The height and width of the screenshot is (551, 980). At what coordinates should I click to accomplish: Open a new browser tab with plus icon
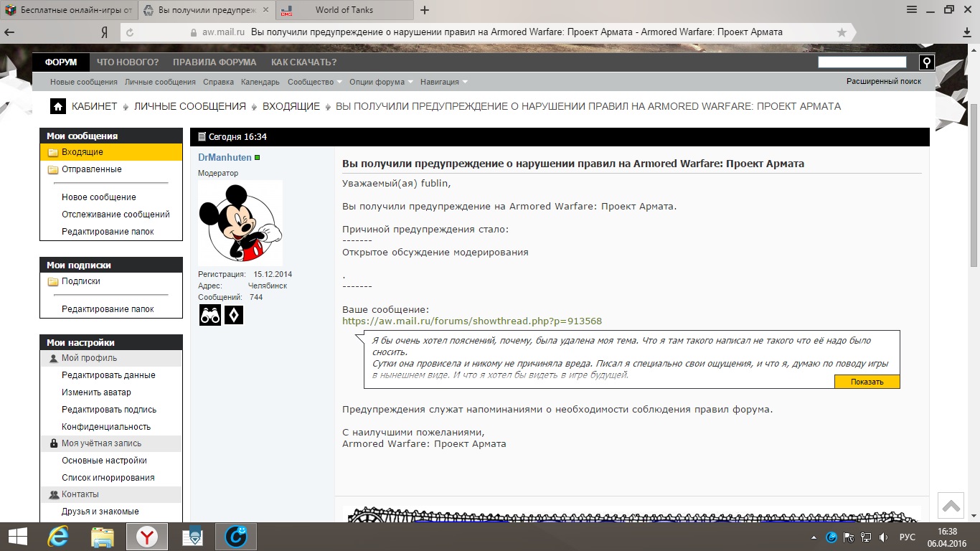click(x=425, y=10)
